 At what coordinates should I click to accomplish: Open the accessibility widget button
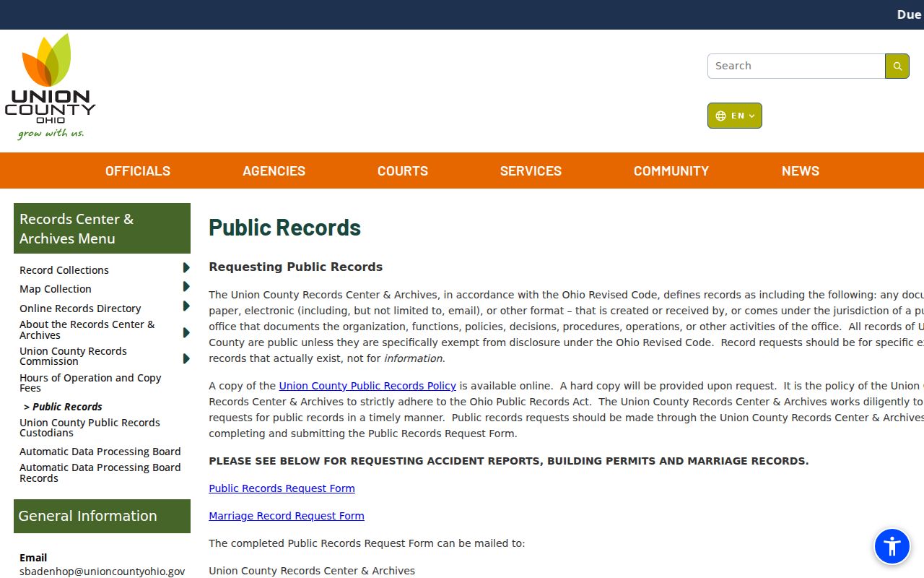pos(892,546)
